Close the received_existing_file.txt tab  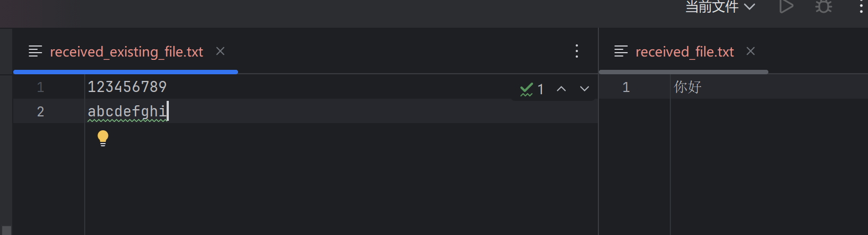coord(220,51)
